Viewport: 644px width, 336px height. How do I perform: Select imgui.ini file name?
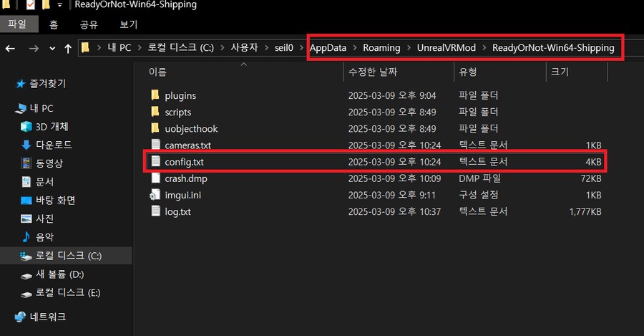point(182,195)
